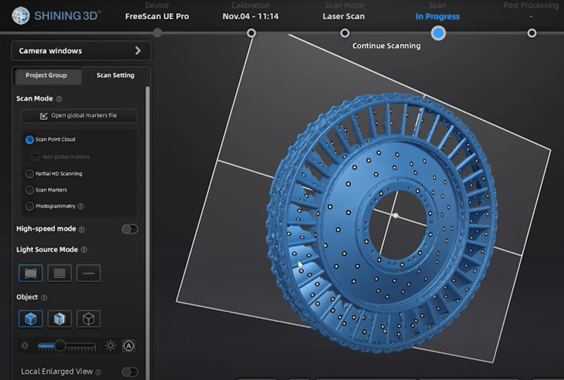Open the Scan Mode help info icon
564x380 pixels.
coord(59,99)
